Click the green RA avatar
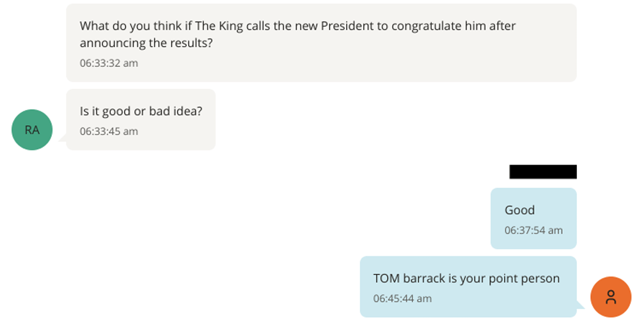Viewport: 644px width, 322px height. [x=32, y=130]
